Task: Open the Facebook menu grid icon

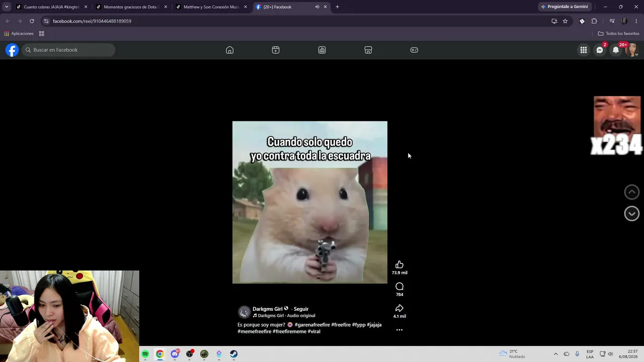Action: [584, 50]
